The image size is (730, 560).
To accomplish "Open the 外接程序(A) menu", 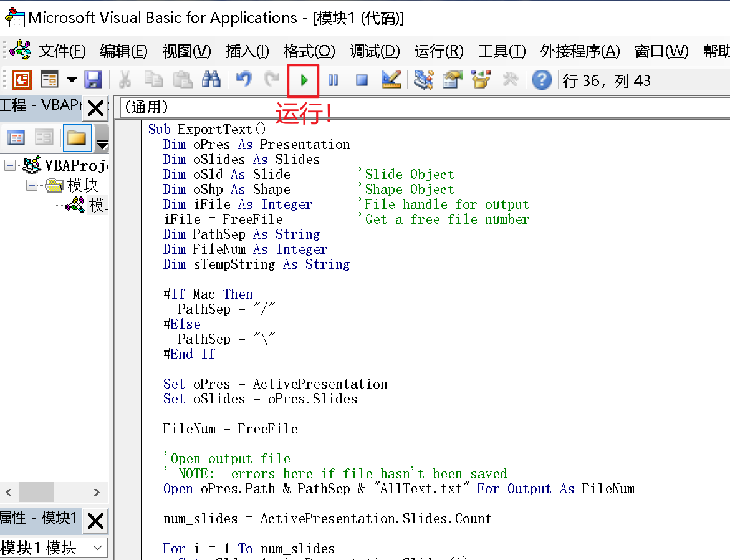I will [x=580, y=51].
